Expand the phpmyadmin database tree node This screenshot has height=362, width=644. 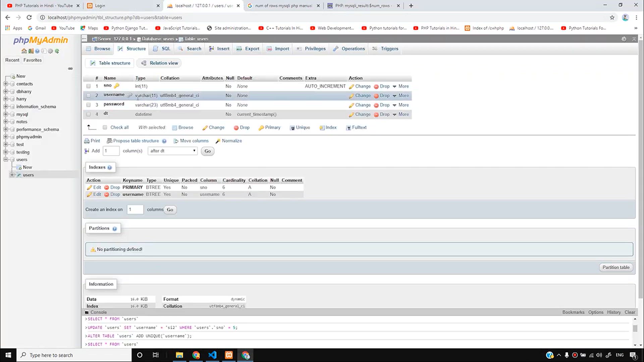[6, 137]
